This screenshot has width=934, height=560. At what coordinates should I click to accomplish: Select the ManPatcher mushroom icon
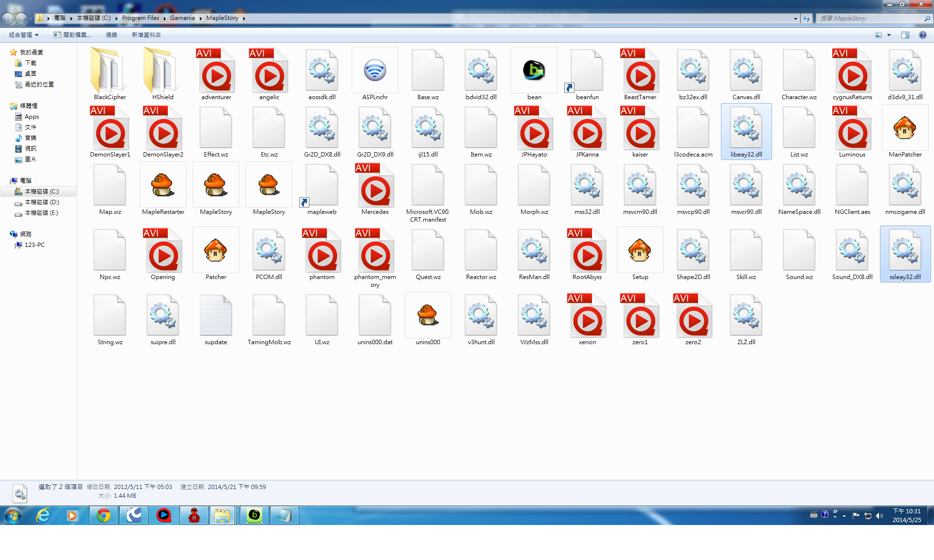[x=905, y=131]
